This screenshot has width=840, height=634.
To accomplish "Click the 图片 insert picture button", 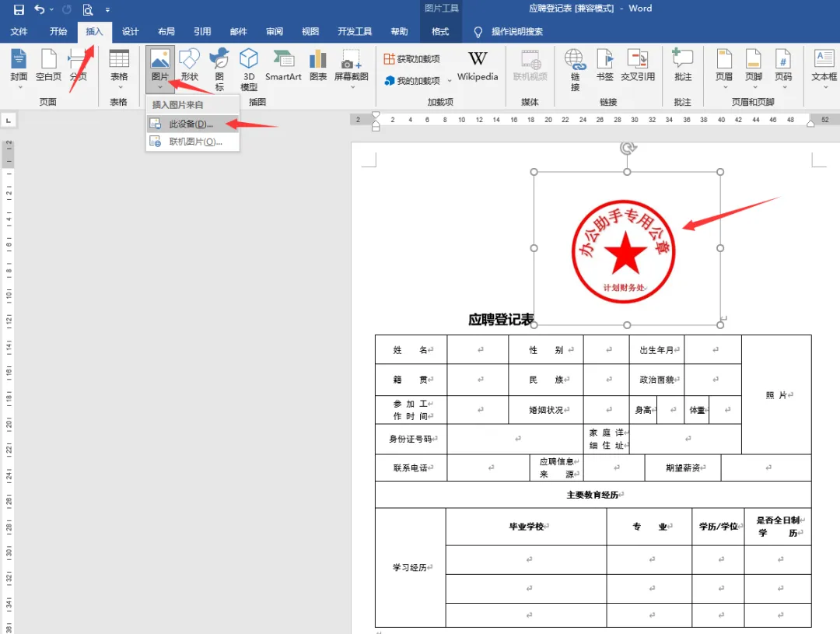I will [159, 68].
